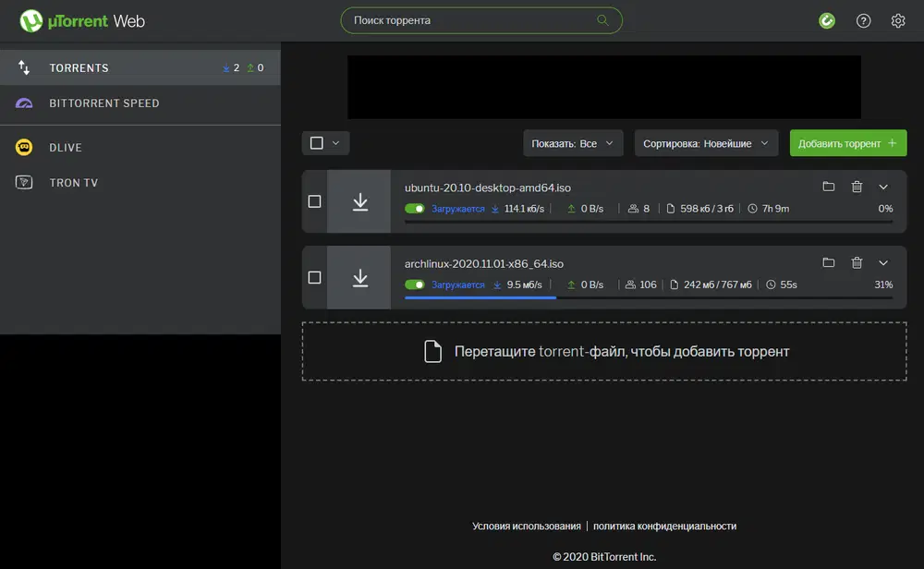Screen dimensions: 924x569
Task: Click the © 2020 BitTorrent Inc. text
Action: 604,557
